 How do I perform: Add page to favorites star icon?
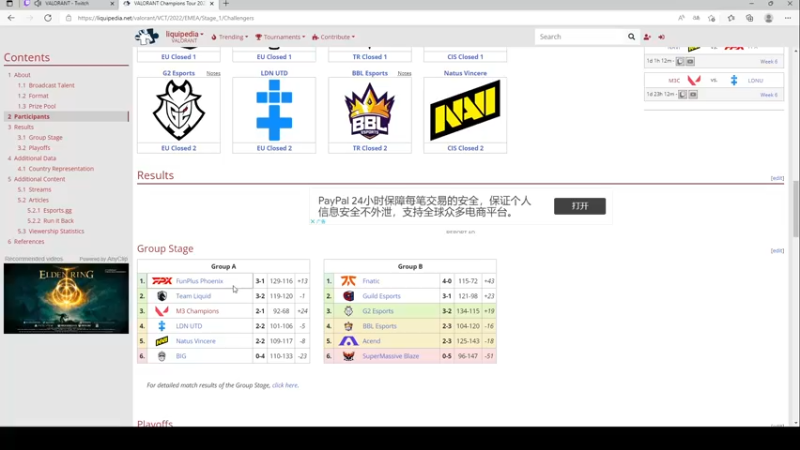pos(712,18)
